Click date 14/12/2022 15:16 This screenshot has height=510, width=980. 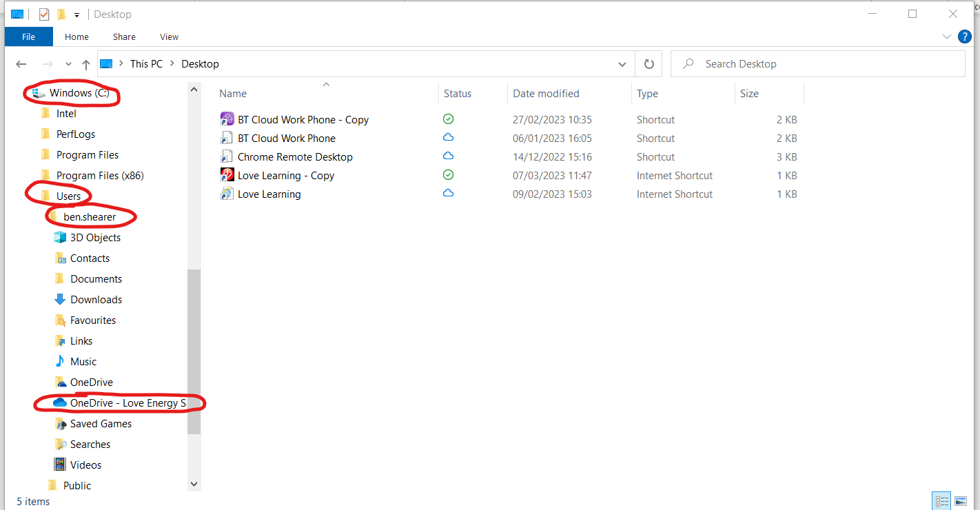tap(552, 156)
